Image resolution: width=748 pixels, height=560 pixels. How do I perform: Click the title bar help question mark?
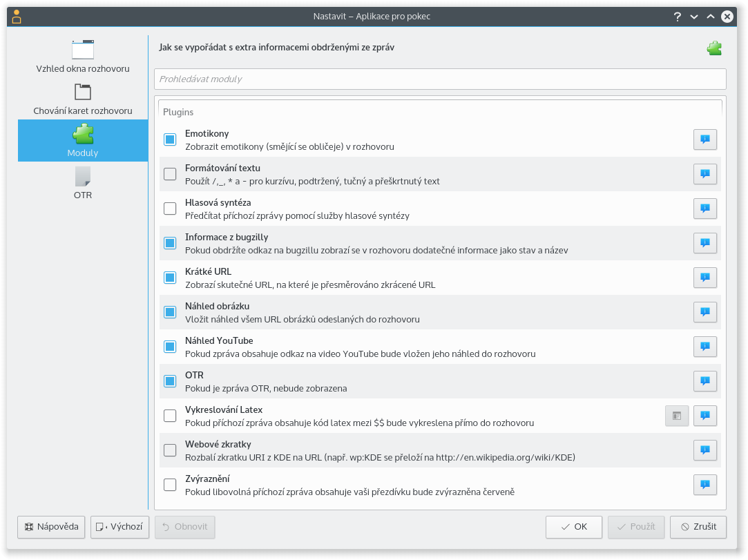click(x=677, y=17)
